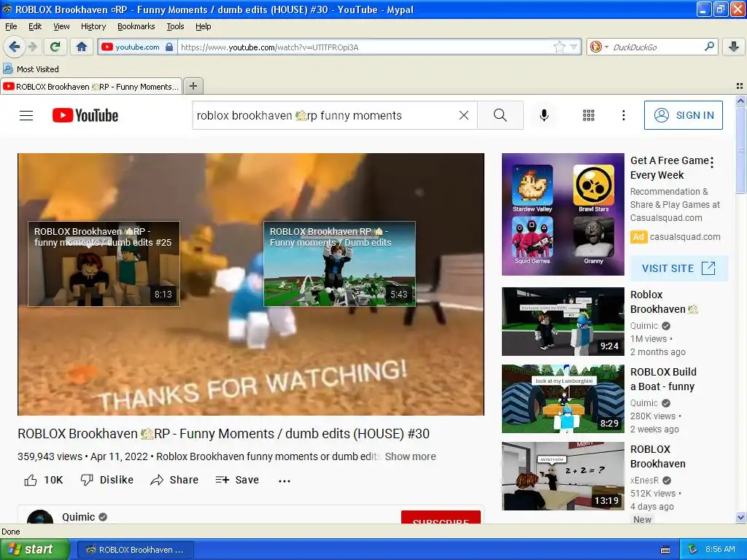The width and height of the screenshot is (747, 560).
Task: Click the page scrollbar up arrow
Action: [740, 101]
